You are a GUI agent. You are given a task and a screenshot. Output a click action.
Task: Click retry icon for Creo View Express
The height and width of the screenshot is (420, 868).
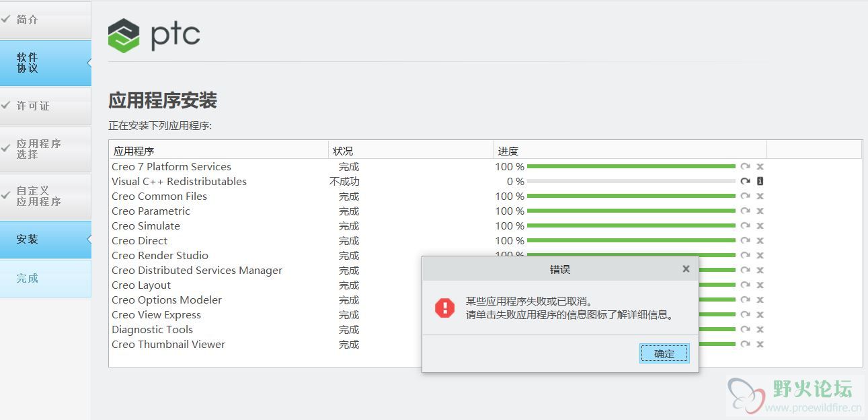coord(745,314)
